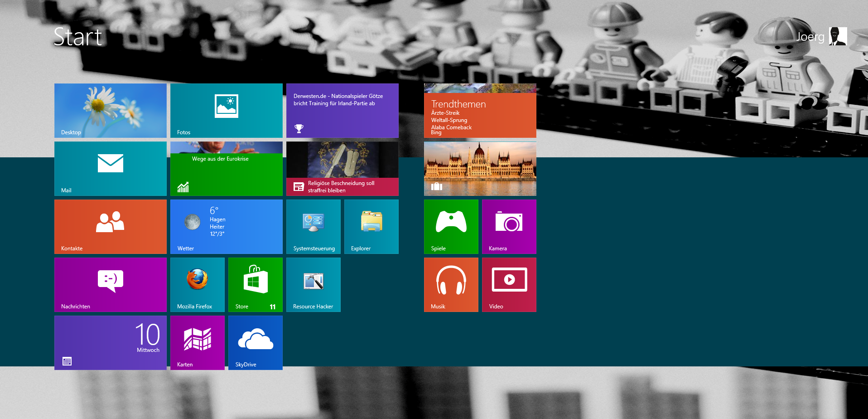The image size is (868, 419).
Task: Open the Systemsteuerung tile
Action: 313,227
